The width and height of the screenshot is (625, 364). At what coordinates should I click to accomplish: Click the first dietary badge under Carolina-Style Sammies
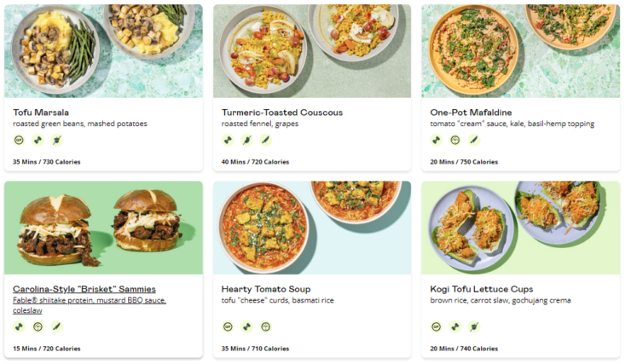19,326
